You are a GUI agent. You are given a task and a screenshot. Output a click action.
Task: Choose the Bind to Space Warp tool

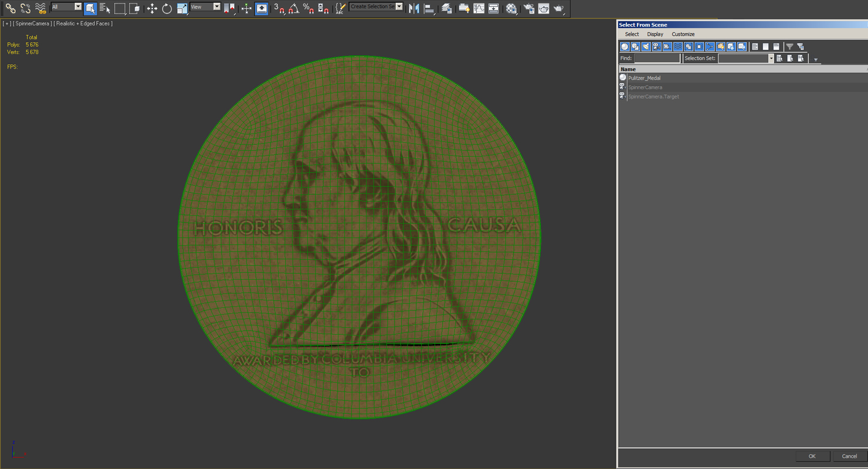(40, 8)
